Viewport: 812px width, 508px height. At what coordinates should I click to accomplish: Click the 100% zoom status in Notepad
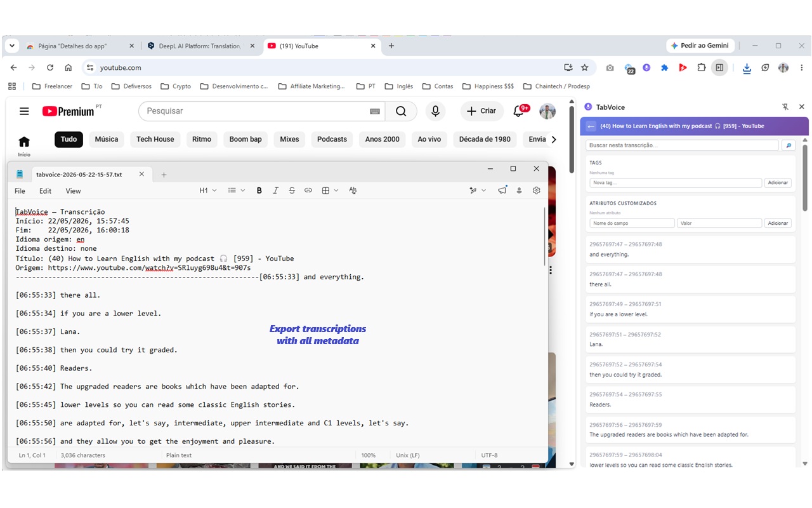tap(369, 455)
